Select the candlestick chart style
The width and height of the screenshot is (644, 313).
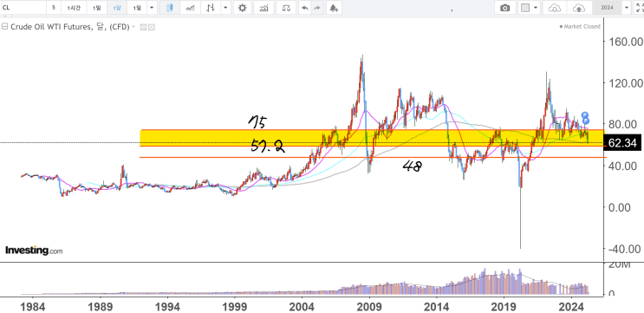[x=170, y=8]
